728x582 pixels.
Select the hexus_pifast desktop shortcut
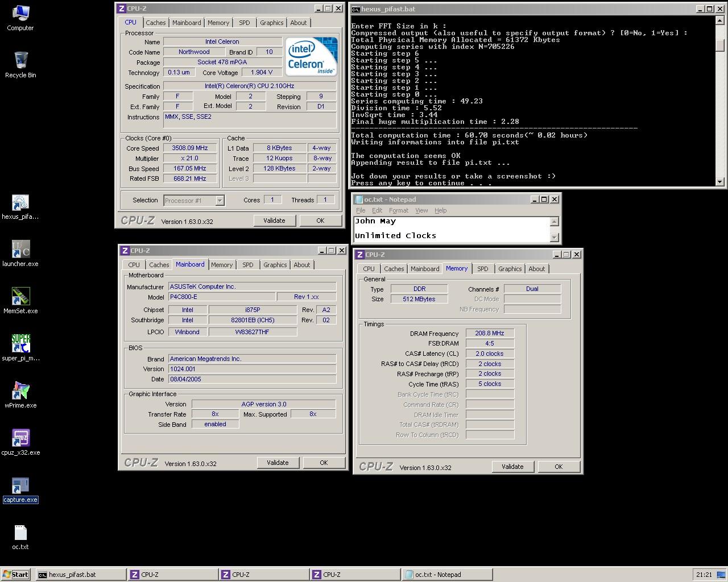point(20,207)
